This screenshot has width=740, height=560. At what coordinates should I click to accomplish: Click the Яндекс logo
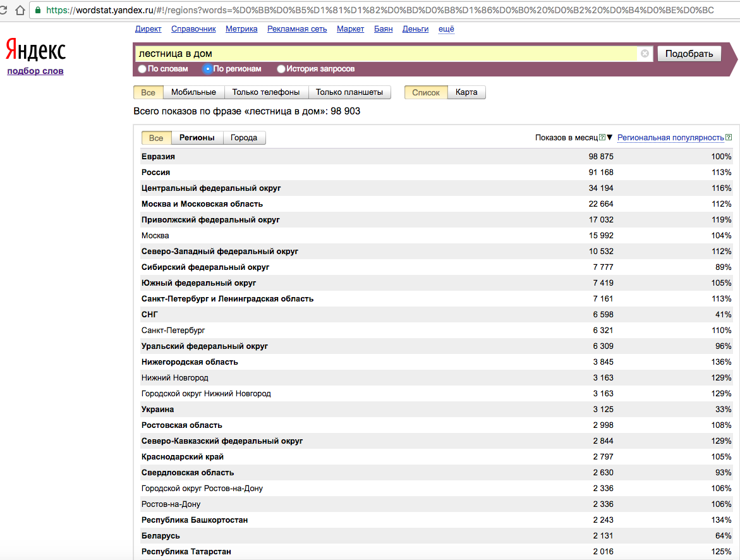(35, 50)
